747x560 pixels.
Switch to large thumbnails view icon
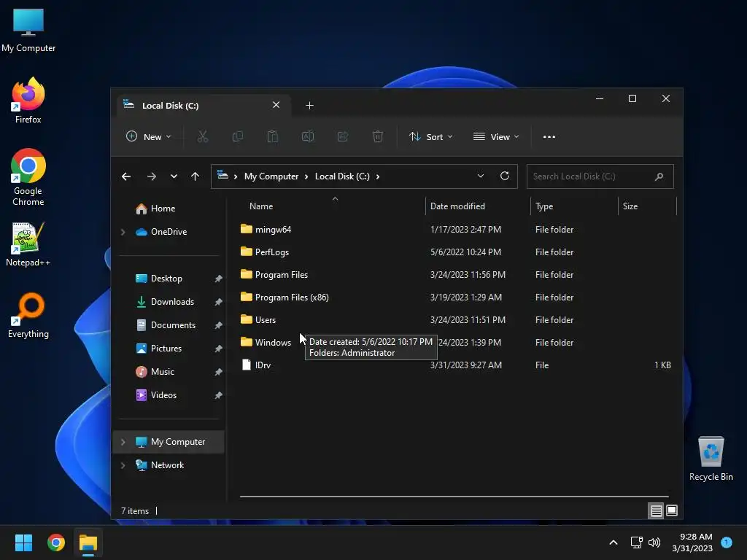672,510
